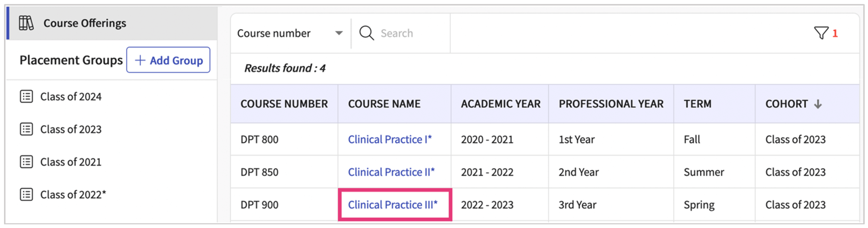868x228 pixels.
Task: Click the Course Offerings books icon
Action: click(x=26, y=23)
